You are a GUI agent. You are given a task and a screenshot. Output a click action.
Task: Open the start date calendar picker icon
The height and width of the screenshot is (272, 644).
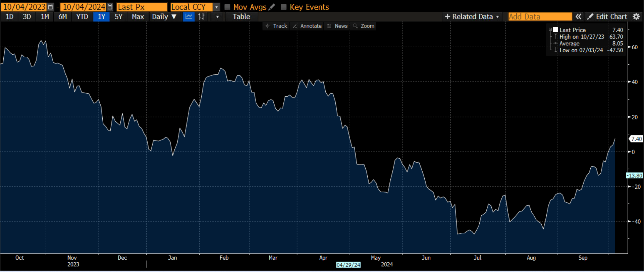[50, 7]
